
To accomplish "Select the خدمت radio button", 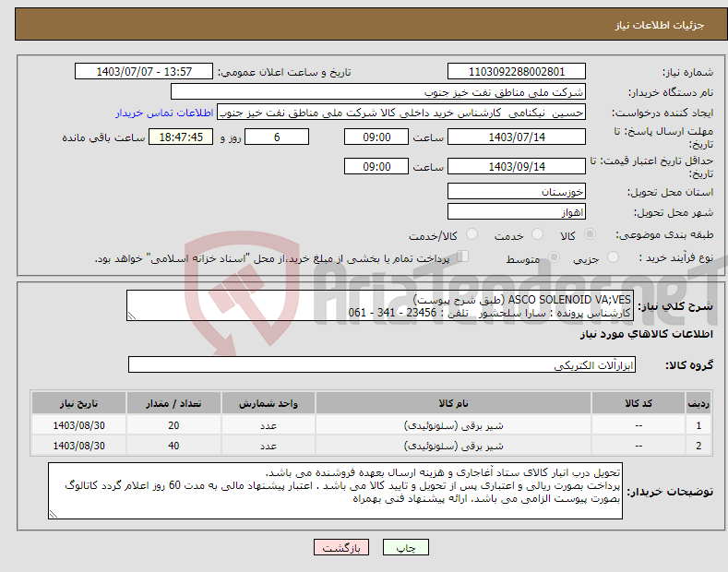I will pos(537,234).
